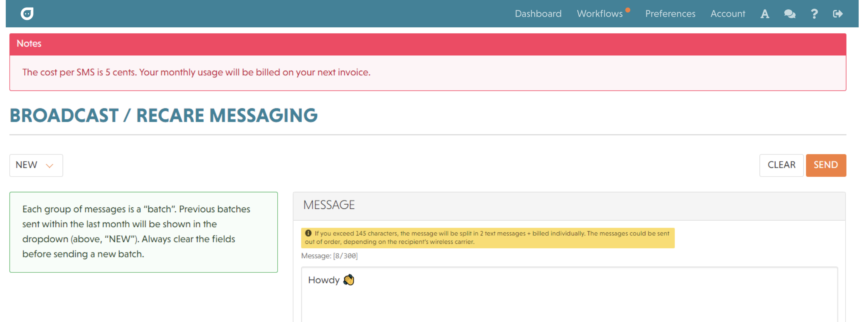Viewport: 868px width, 322px height.
Task: Open the Dashboard page
Action: pos(538,14)
